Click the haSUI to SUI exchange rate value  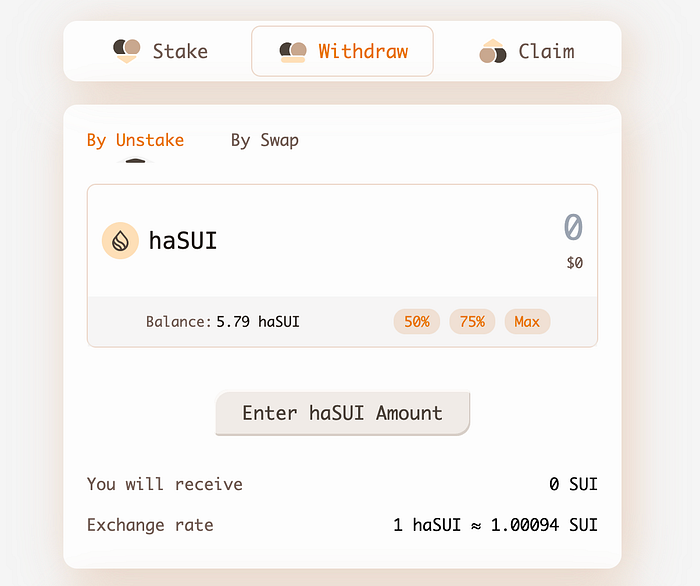495,525
